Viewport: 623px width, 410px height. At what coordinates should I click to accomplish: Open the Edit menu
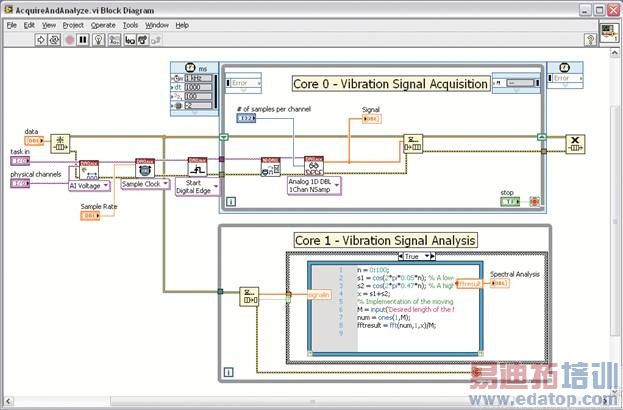click(29, 25)
